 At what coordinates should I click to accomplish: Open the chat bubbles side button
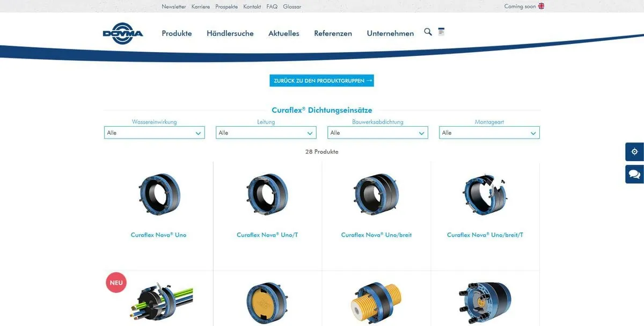tap(634, 174)
